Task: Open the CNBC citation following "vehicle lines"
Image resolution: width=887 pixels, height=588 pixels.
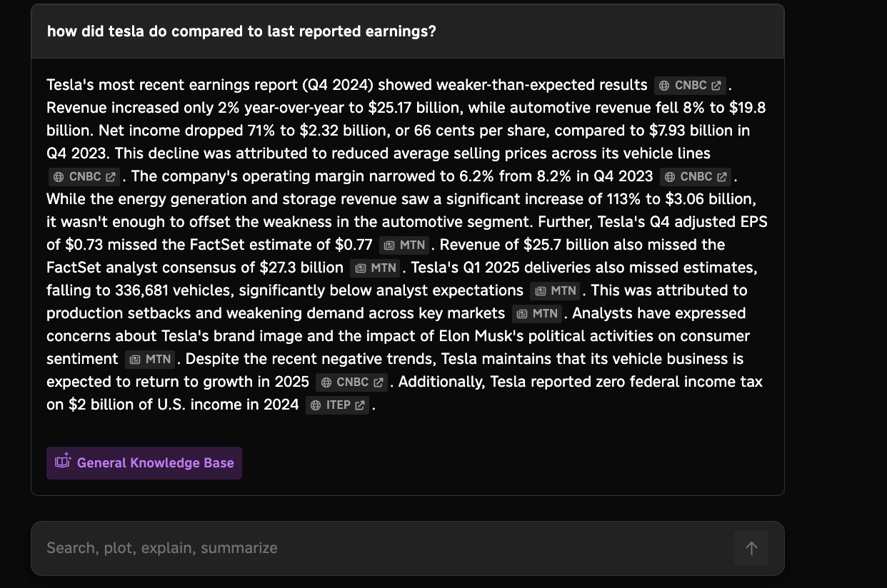Action: coord(85,176)
